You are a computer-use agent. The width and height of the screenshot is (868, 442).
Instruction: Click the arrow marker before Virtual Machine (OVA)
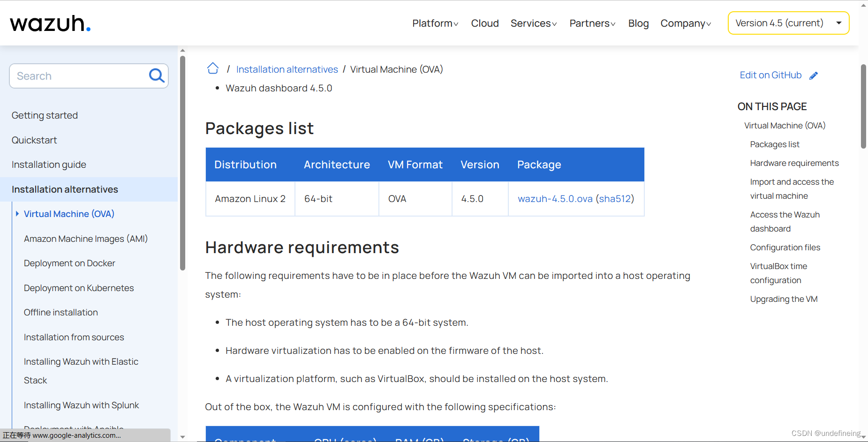point(17,214)
